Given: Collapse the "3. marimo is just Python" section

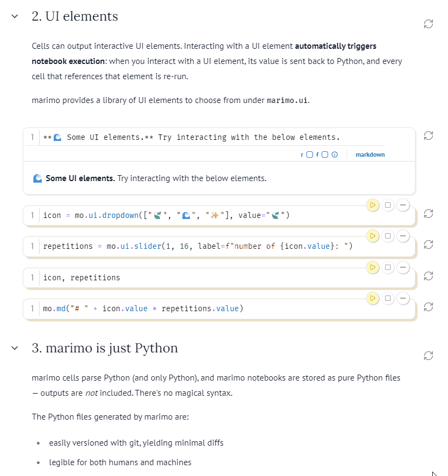Looking at the screenshot, I should (14, 349).
